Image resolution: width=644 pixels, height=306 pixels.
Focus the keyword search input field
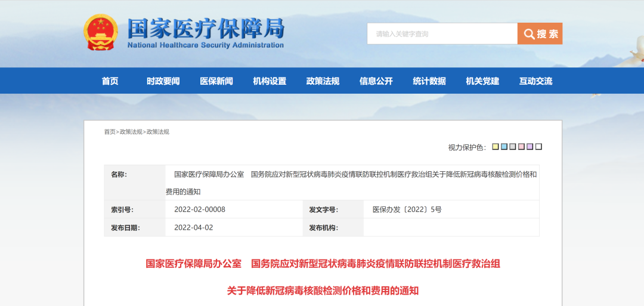coord(442,33)
